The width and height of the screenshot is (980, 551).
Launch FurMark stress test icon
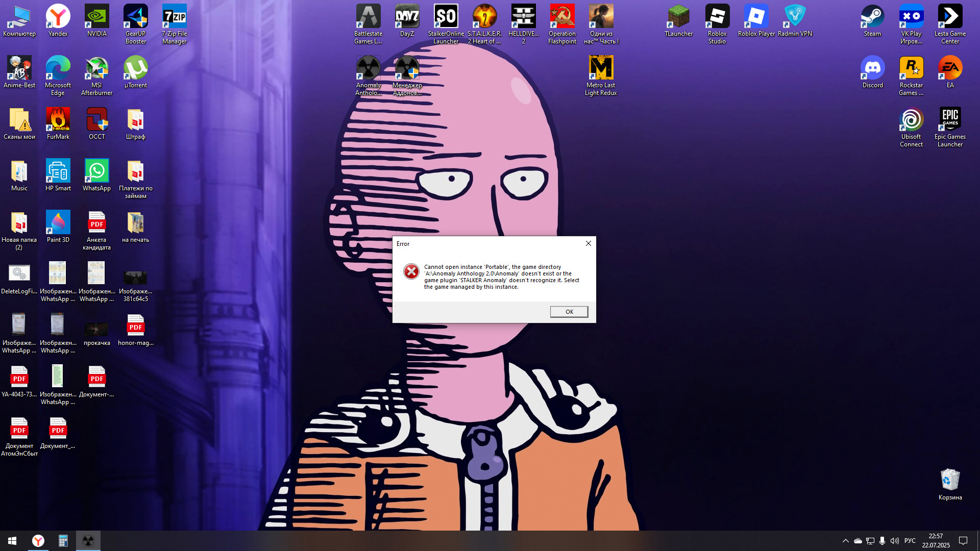click(58, 123)
